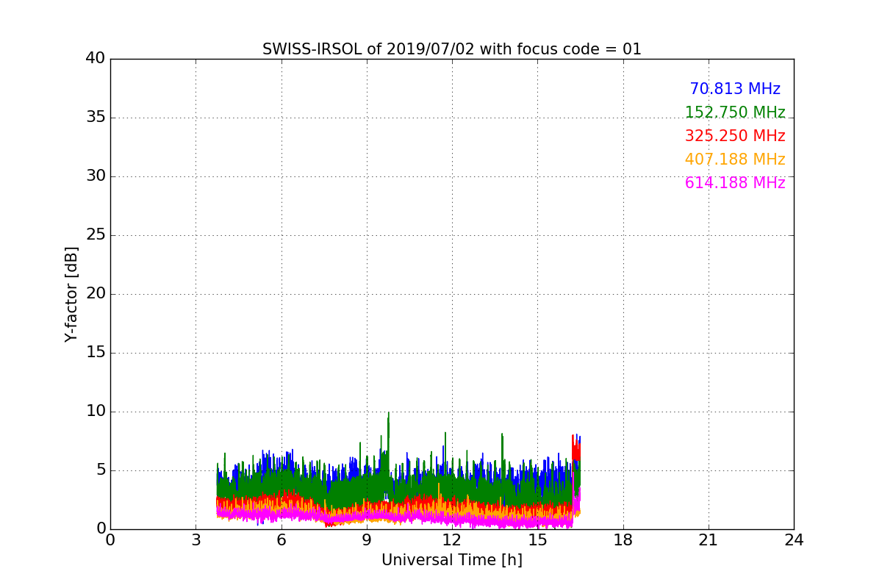This screenshot has height=588, width=882.
Task: Click the Y-factor [dB] axis label
Action: pos(71,294)
